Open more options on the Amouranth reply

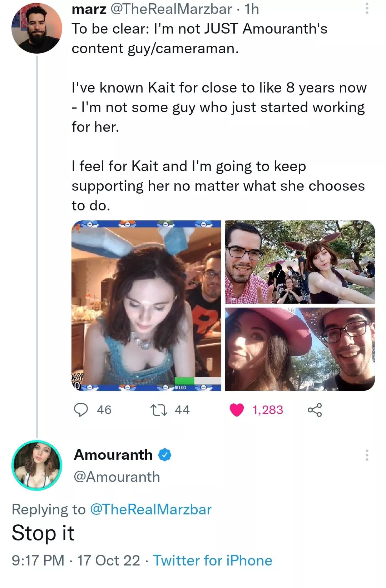click(367, 455)
